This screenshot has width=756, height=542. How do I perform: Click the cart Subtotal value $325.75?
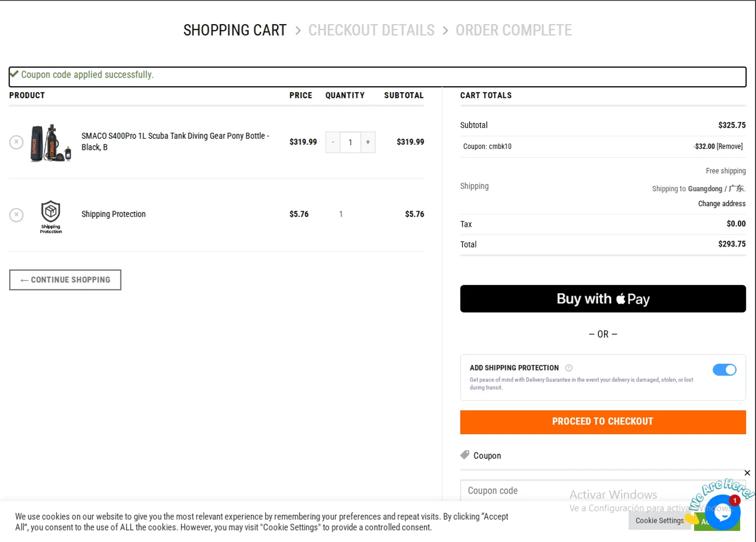[732, 125]
